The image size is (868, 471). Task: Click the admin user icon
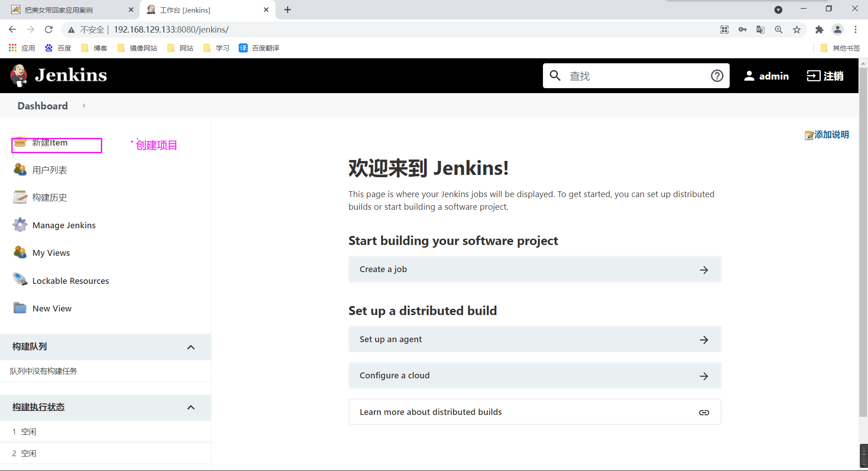click(x=749, y=76)
